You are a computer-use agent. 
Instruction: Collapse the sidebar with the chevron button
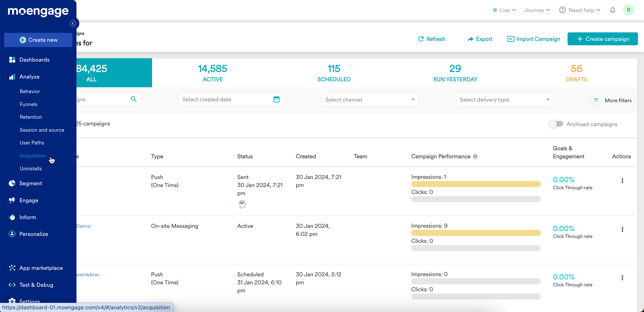pos(73,23)
